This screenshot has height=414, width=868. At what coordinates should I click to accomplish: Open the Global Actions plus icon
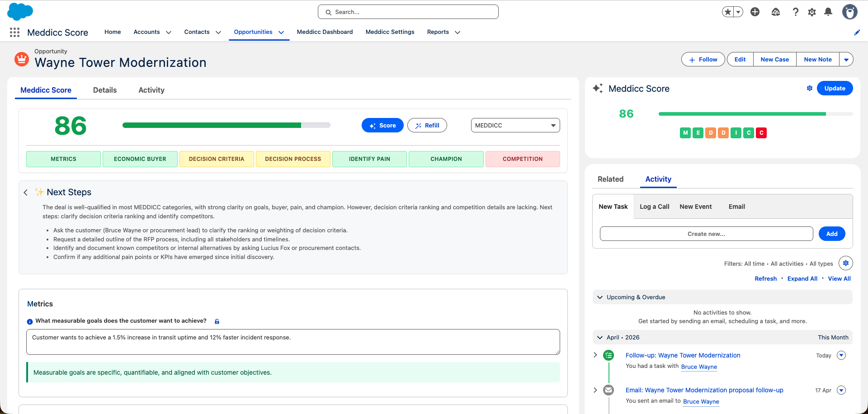[755, 12]
